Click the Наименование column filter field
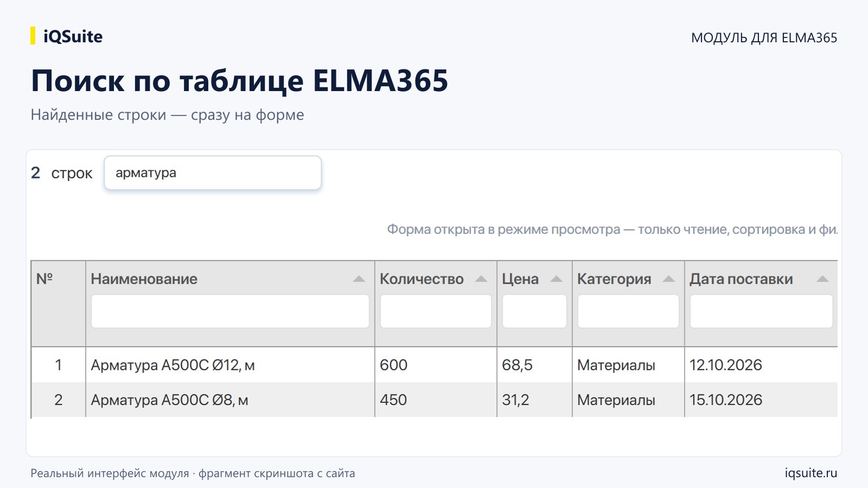The height and width of the screenshot is (488, 868). (x=230, y=311)
